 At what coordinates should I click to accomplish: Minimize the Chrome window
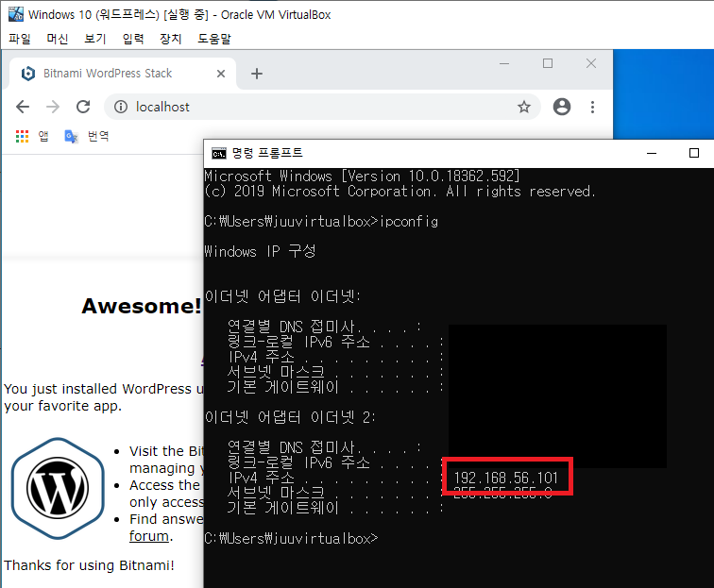pyautogui.click(x=504, y=64)
